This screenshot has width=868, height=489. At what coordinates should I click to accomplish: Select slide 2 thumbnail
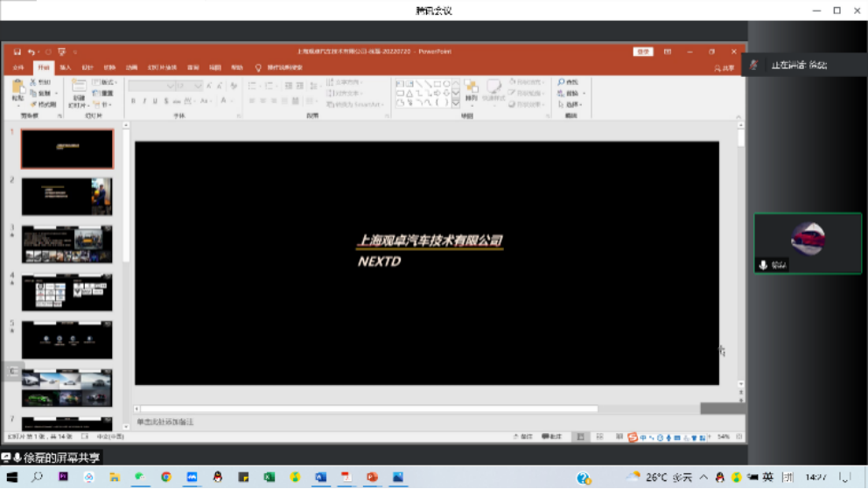pos(67,196)
